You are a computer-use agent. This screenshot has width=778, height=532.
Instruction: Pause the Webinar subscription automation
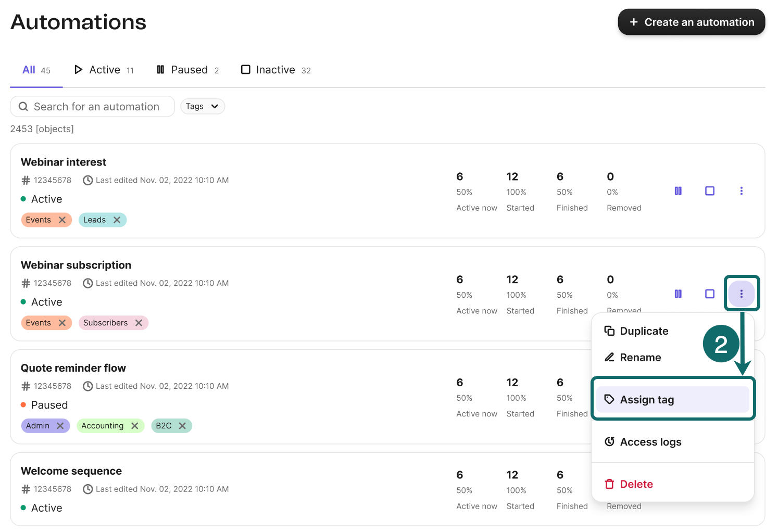678,294
